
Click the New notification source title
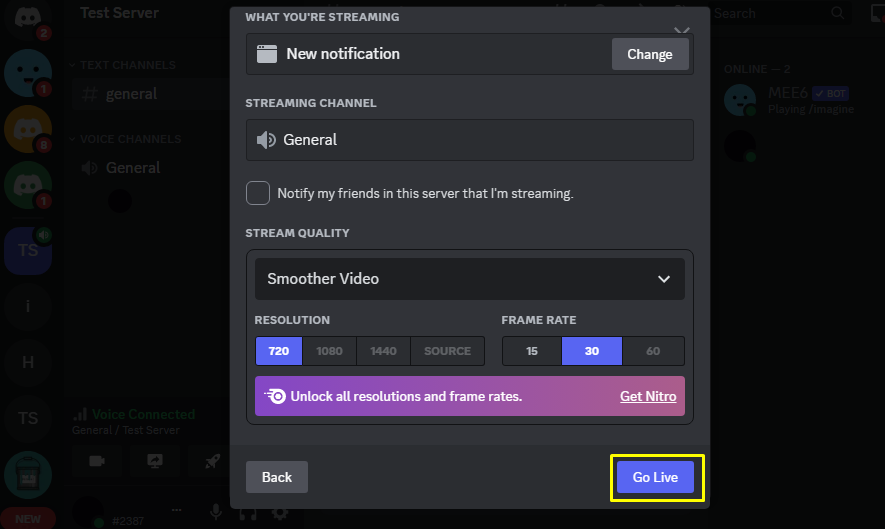(343, 54)
